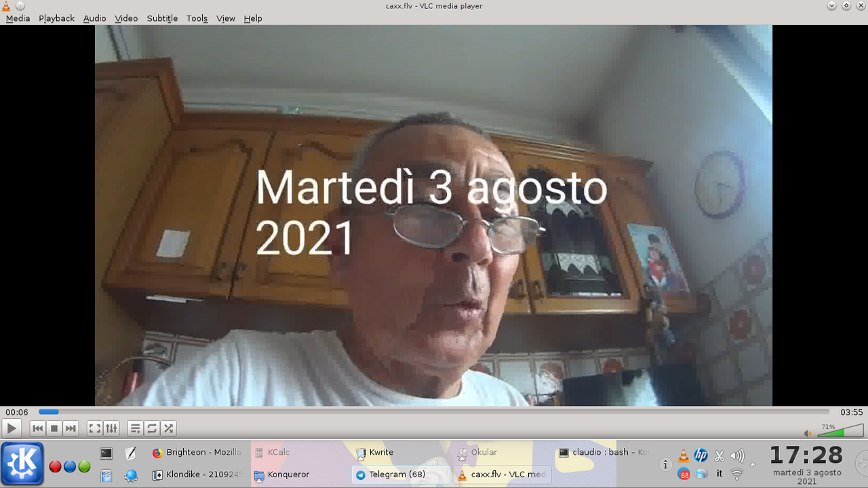Open the Tools menu

197,18
